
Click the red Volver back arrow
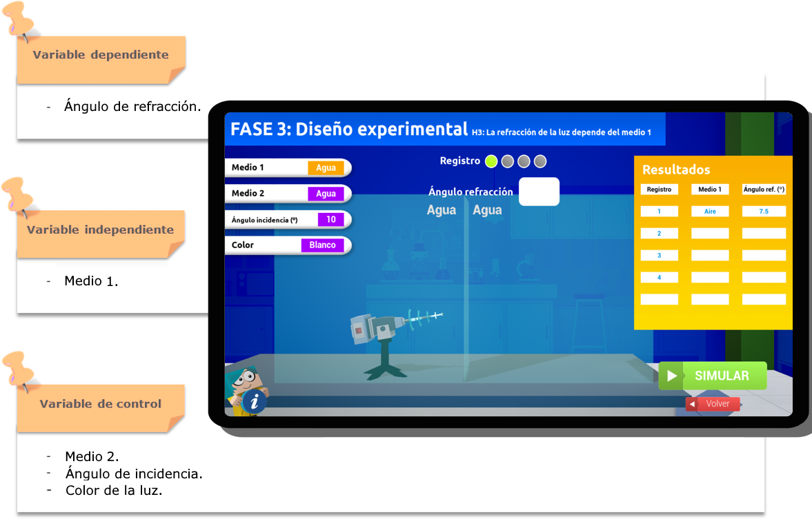point(691,404)
